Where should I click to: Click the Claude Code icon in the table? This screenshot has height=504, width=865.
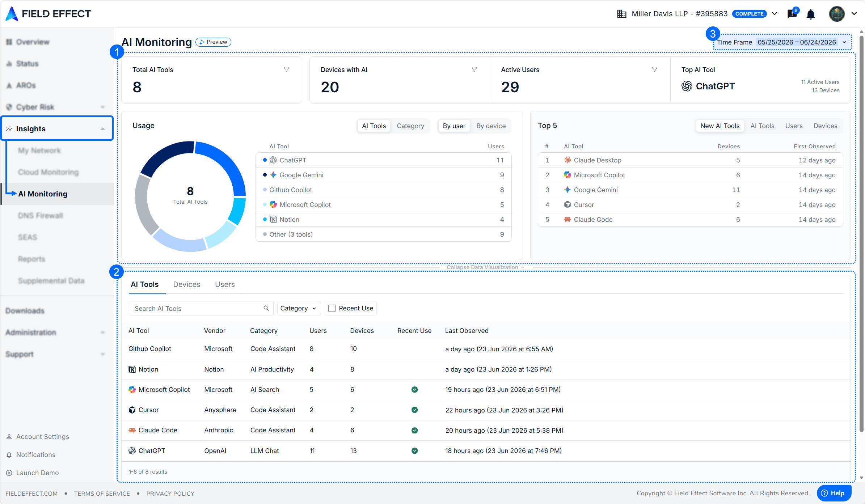pos(132,430)
